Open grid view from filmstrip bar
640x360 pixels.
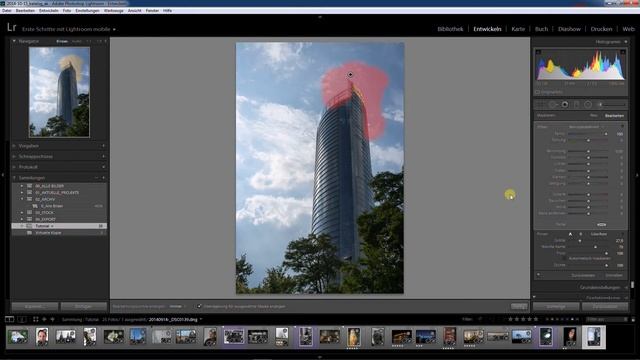pos(36,319)
